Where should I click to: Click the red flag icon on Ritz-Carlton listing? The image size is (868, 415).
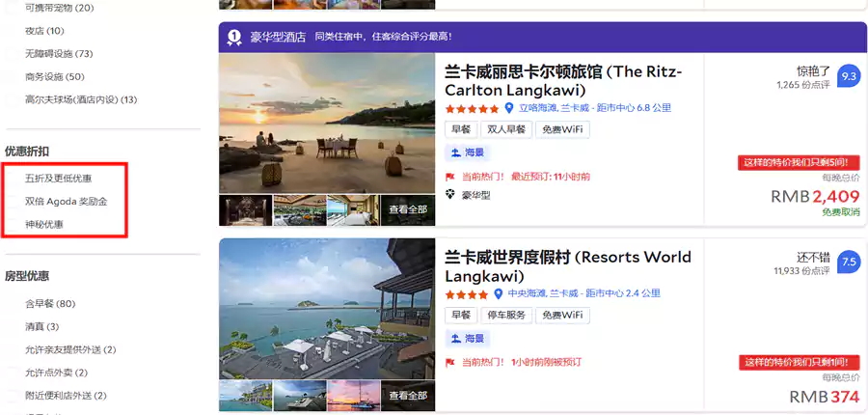[x=449, y=177]
